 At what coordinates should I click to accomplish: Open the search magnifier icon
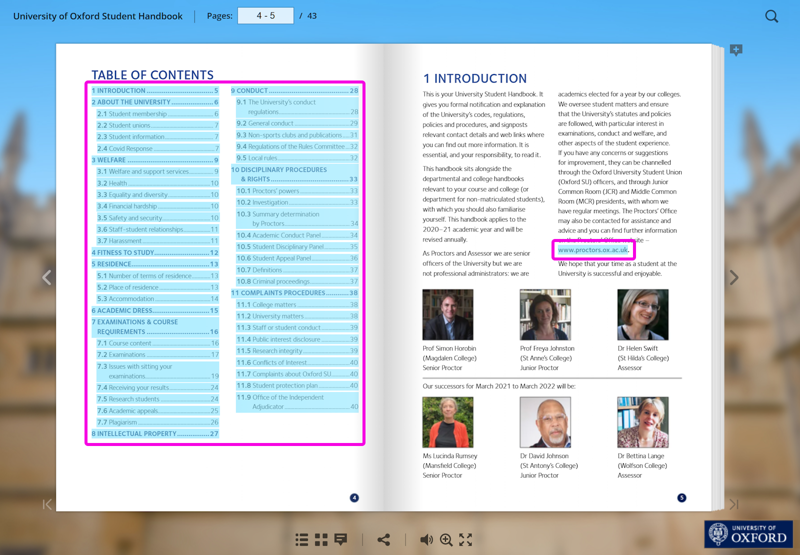(x=771, y=16)
